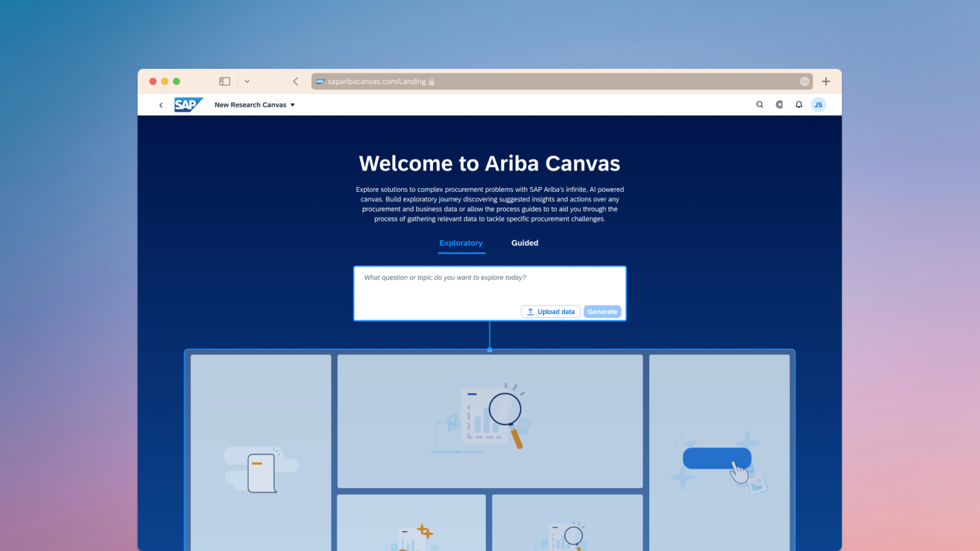
Task: Click the app back arrow beside SAP logo
Action: click(x=161, y=105)
